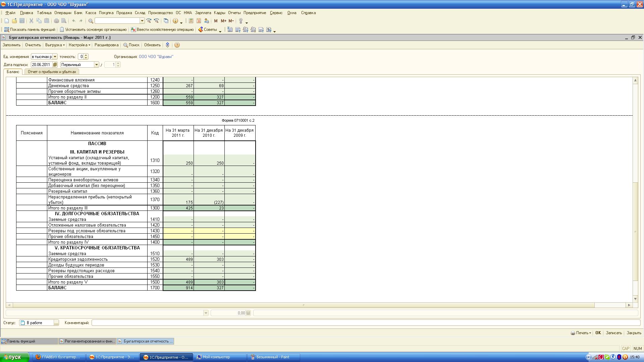Click the Copy icon in main toolbar
The image size is (644, 362).
(x=39, y=21)
